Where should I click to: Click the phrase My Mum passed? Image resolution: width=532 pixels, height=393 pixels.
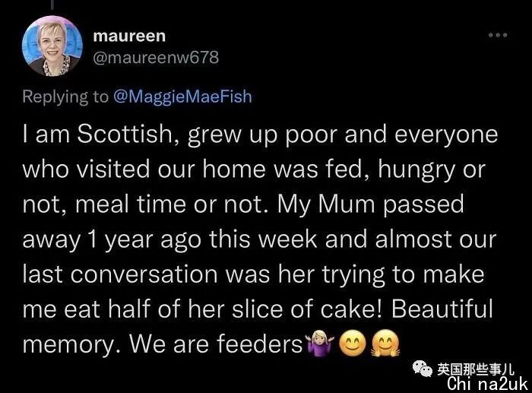click(371, 204)
